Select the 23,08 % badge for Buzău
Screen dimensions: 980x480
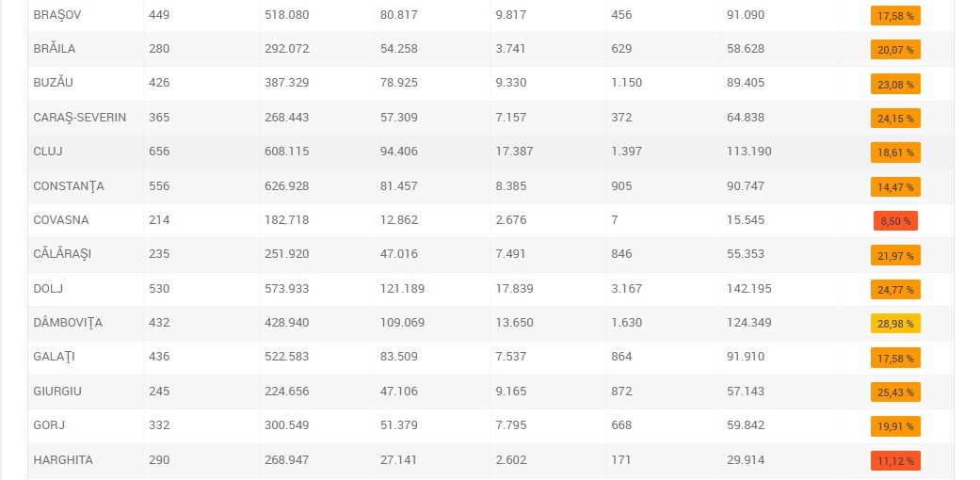(x=895, y=85)
